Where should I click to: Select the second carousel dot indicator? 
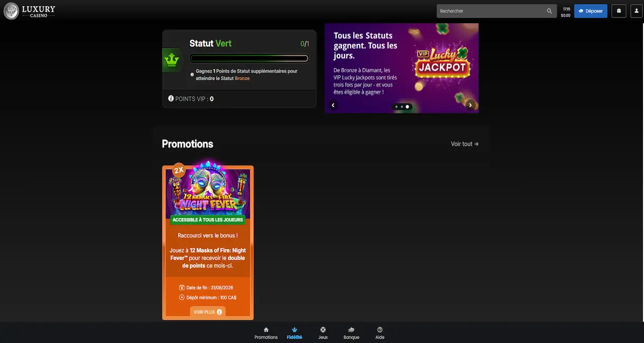(x=402, y=107)
